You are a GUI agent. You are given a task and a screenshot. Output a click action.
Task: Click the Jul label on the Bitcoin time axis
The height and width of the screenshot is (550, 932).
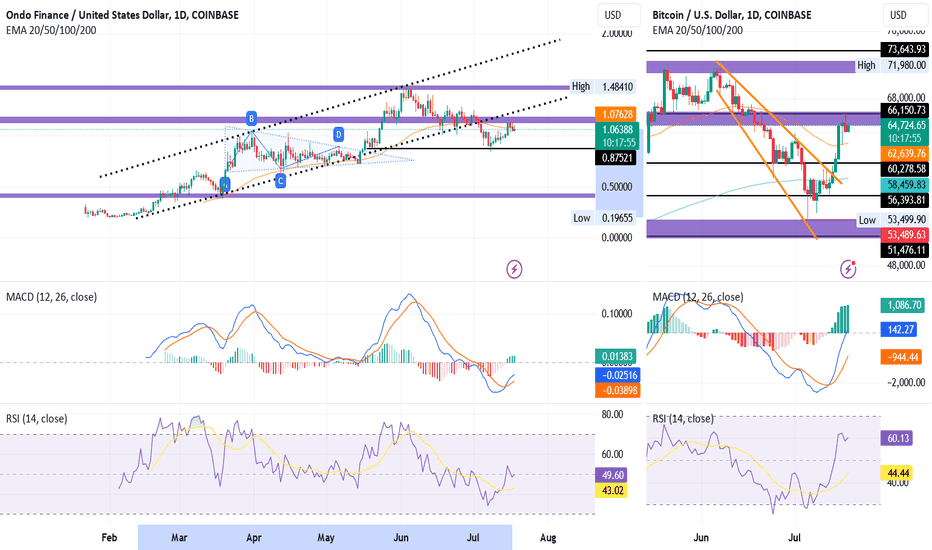point(794,538)
